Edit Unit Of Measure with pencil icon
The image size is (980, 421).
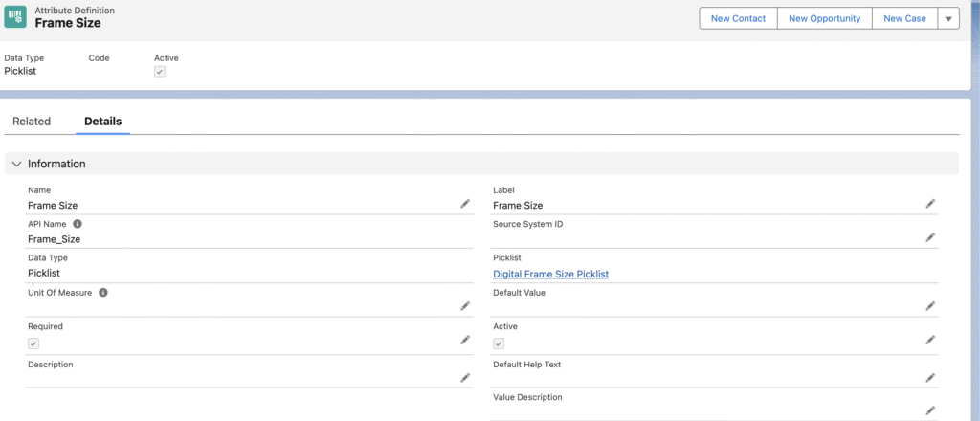(x=465, y=306)
